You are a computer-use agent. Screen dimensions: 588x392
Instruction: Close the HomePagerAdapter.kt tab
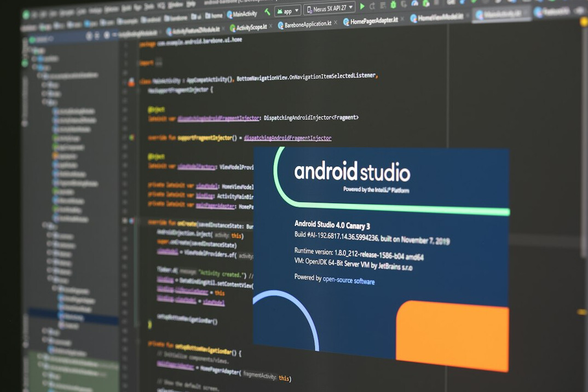coord(402,19)
